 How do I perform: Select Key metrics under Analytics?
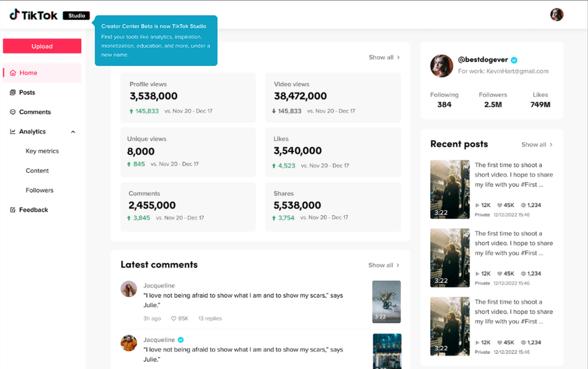[x=42, y=151]
